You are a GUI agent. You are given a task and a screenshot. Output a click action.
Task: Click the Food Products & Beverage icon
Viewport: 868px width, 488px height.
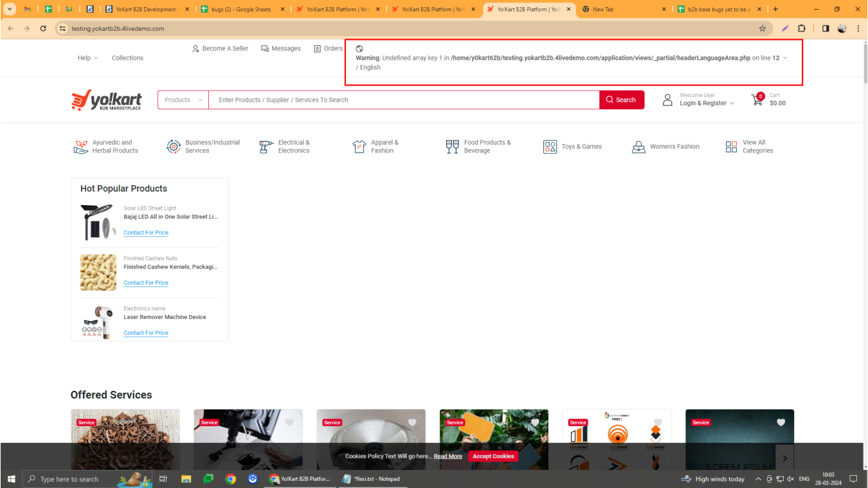[452, 146]
